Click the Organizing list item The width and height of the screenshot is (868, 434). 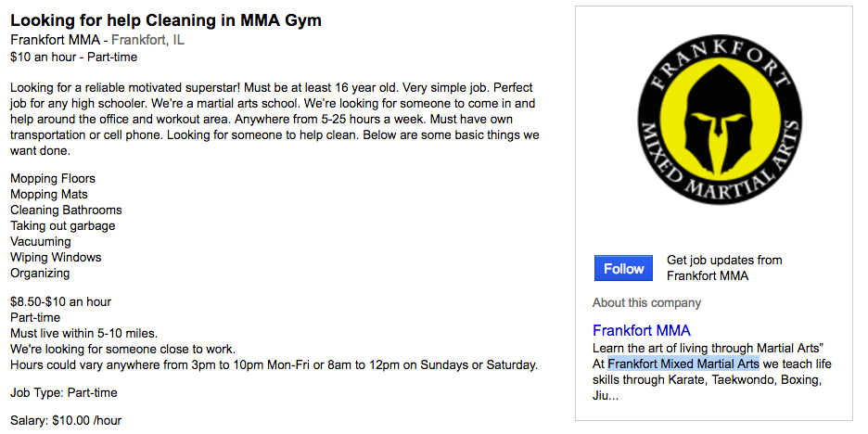(x=40, y=273)
